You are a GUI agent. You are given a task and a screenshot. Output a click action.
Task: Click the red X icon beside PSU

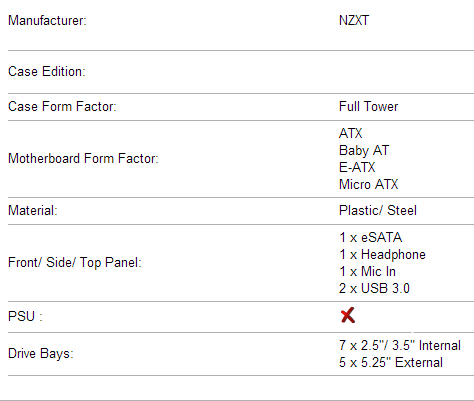click(x=348, y=315)
